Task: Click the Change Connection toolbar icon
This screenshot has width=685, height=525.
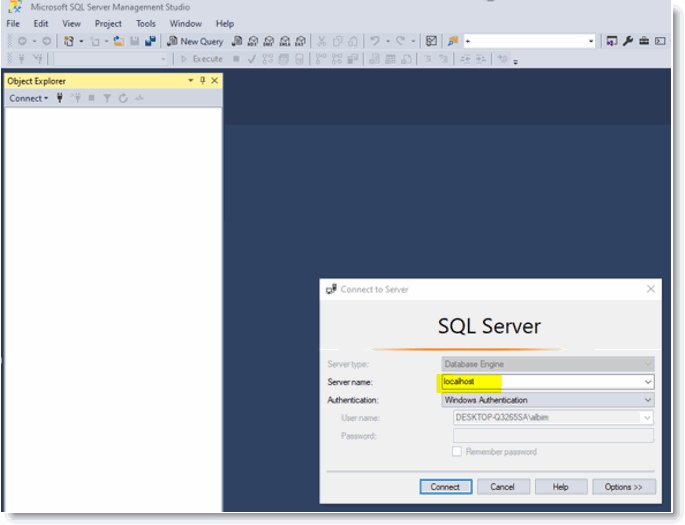Action: [x=38, y=59]
